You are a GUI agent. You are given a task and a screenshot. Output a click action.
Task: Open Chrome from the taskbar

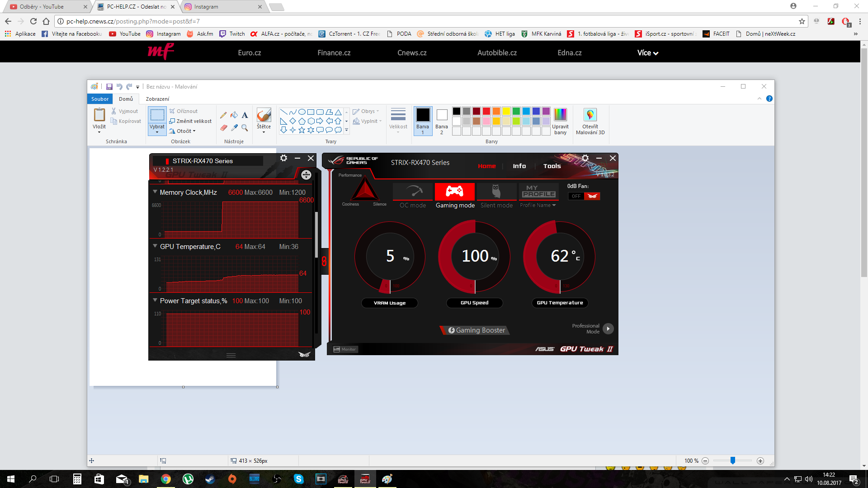[166, 479]
